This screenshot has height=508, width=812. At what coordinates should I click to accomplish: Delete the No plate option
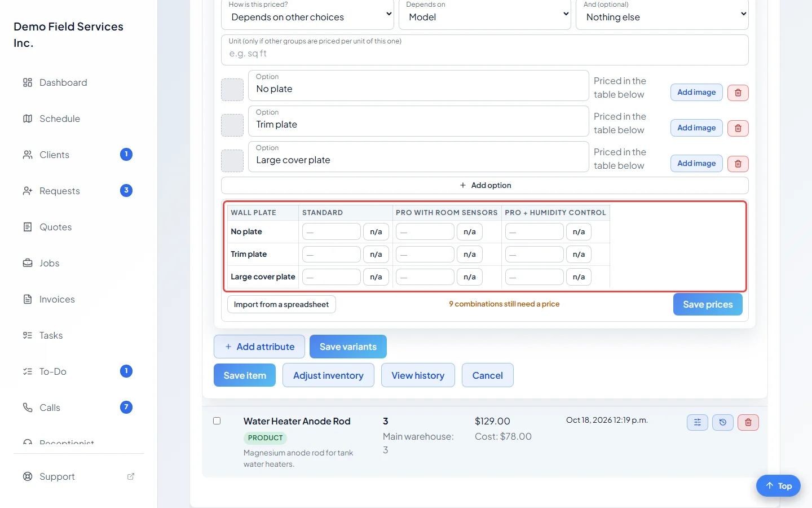738,93
